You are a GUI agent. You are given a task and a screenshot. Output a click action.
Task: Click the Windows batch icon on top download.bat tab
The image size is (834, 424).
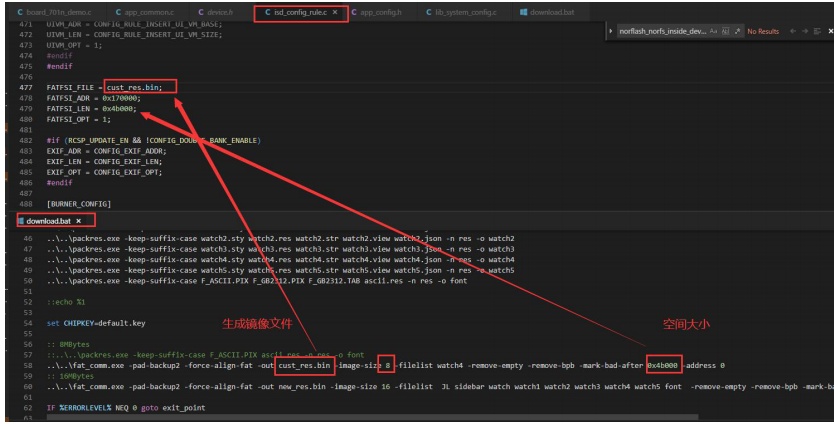523,12
